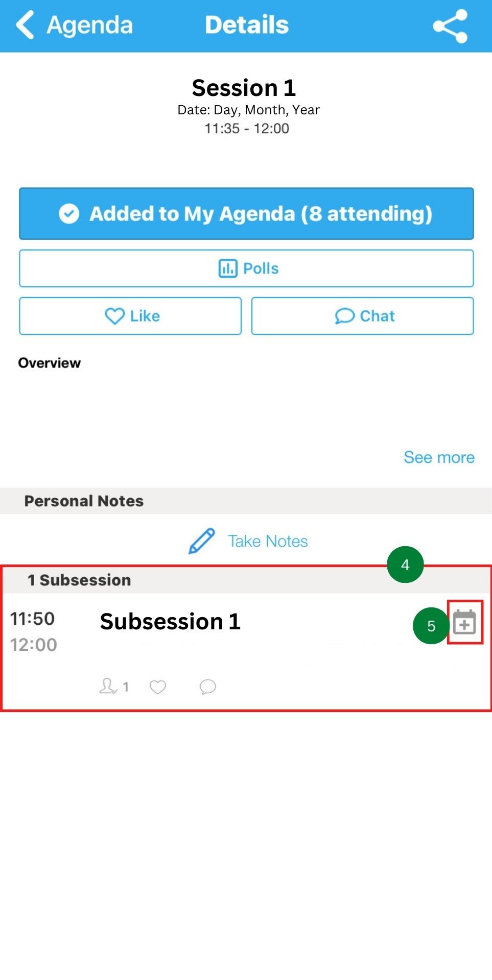
Task: Open Subsession 1 title
Action: pos(170,622)
